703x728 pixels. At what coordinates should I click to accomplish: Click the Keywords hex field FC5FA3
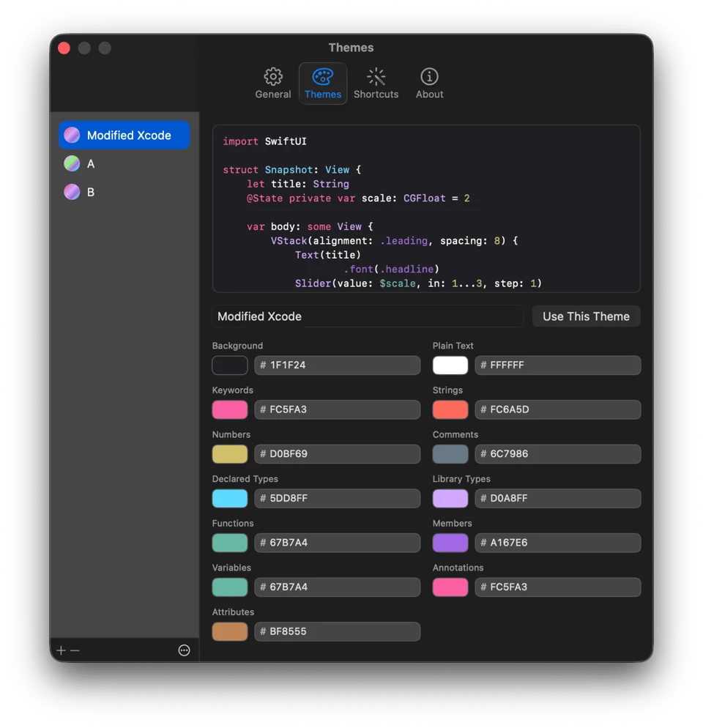[338, 409]
